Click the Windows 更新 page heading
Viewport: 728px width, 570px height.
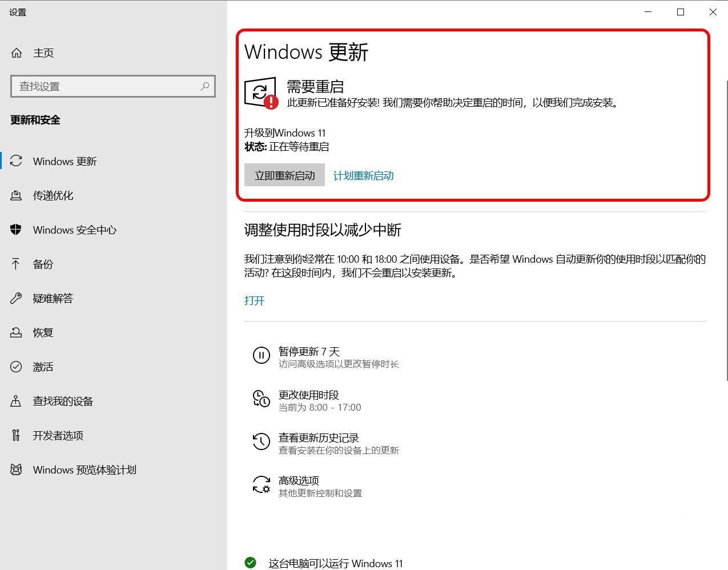[x=306, y=52]
